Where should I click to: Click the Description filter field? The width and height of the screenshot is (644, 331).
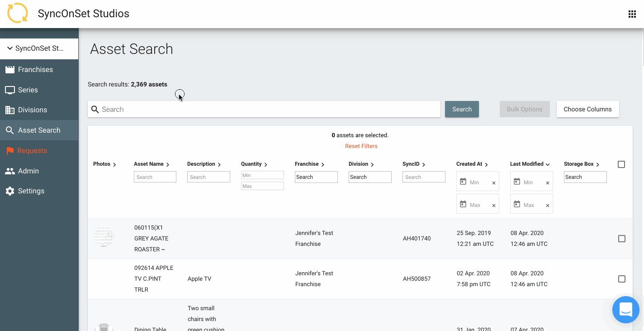208,177
